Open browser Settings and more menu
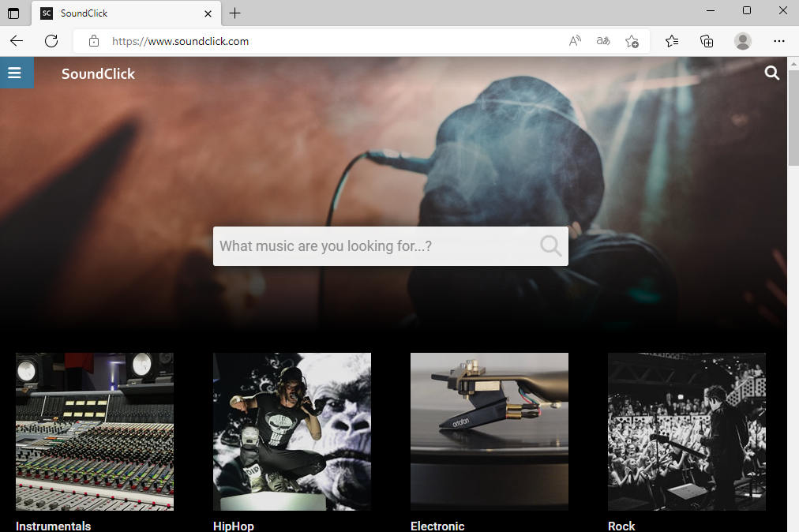The width and height of the screenshot is (799, 532). pyautogui.click(x=778, y=41)
